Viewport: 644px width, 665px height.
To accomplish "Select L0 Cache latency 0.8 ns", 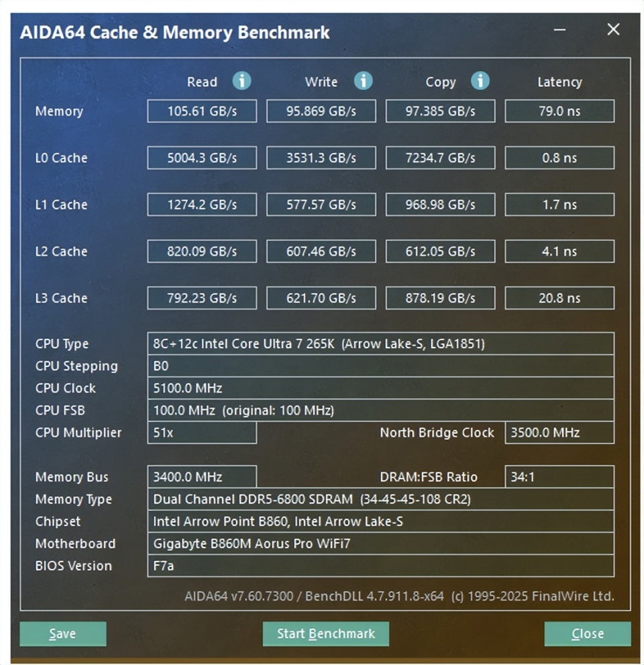I will click(559, 158).
